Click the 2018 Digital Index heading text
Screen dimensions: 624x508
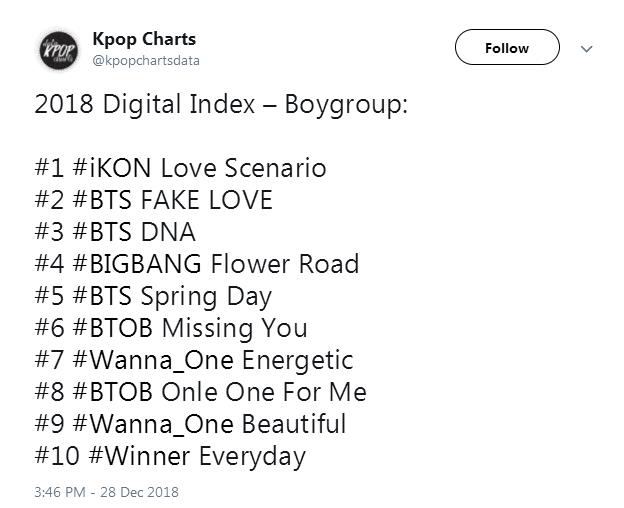coord(220,104)
